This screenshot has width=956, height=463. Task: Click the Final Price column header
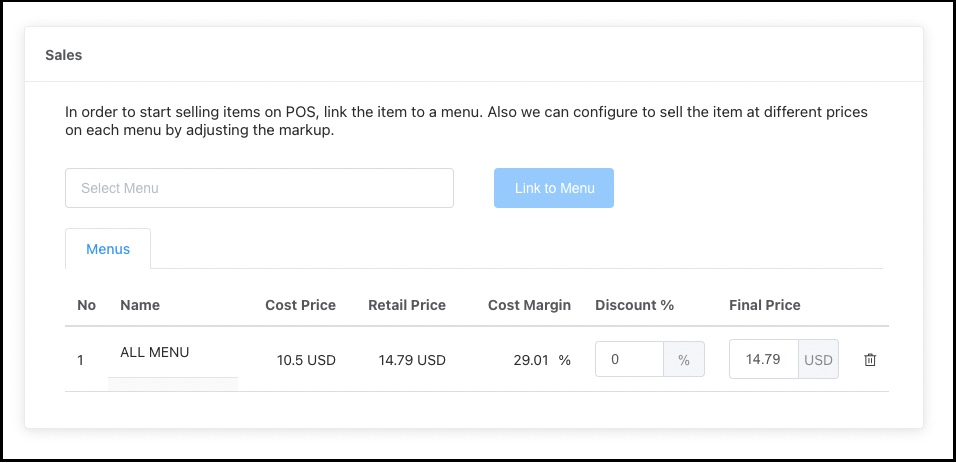click(x=765, y=305)
